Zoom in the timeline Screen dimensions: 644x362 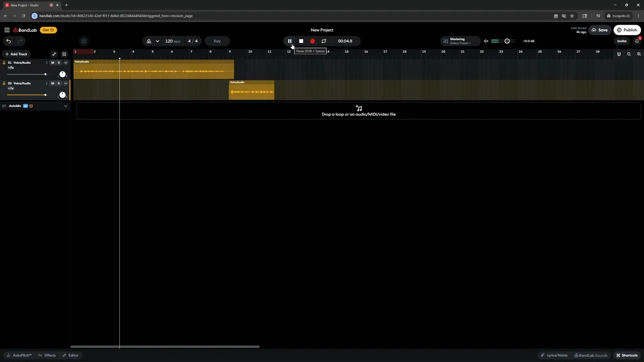pos(639,54)
